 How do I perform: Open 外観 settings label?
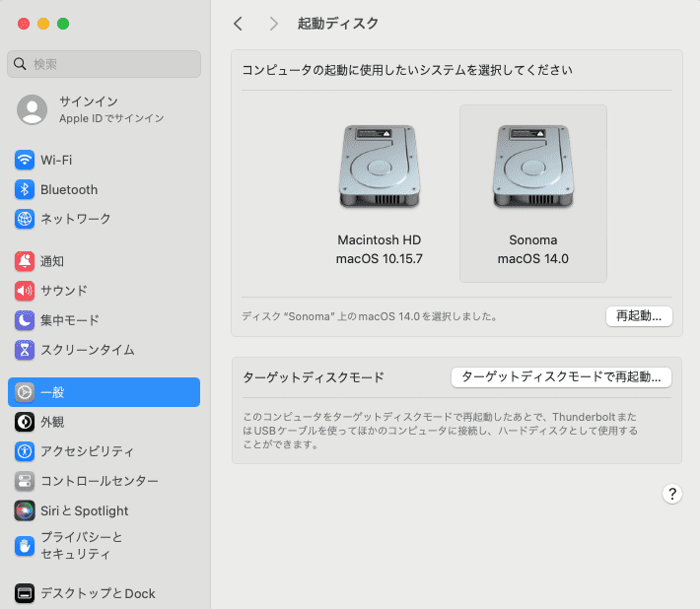pos(52,422)
